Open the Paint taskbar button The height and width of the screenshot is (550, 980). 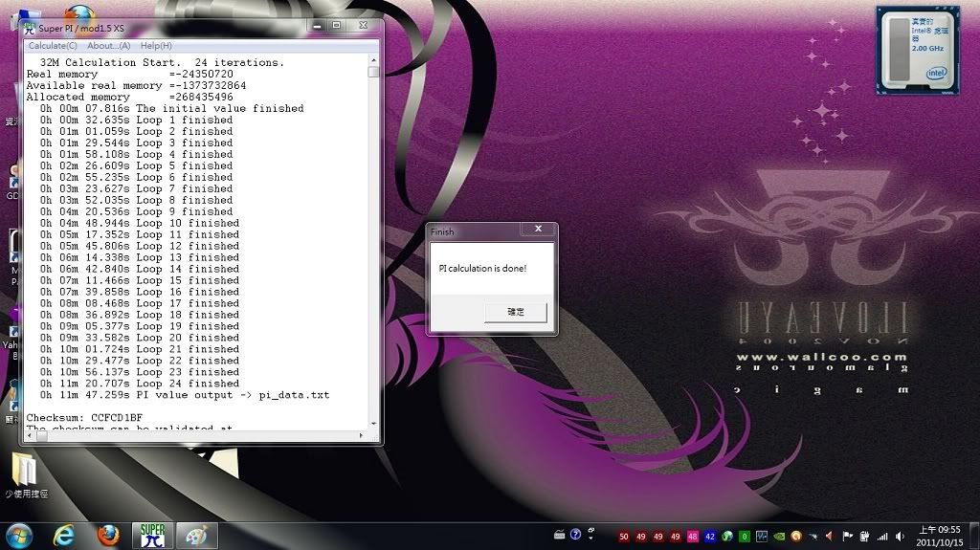coord(195,535)
